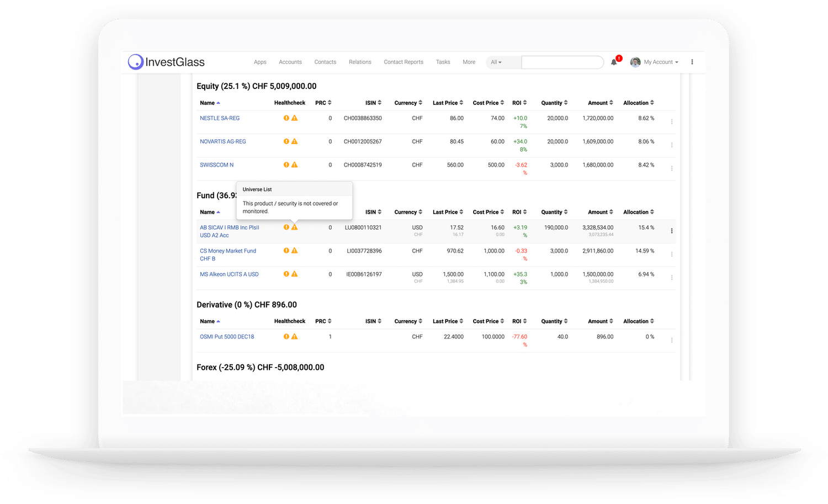This screenshot has width=828, height=504.
Task: Click the Universe List tooltip title
Action: click(x=257, y=189)
